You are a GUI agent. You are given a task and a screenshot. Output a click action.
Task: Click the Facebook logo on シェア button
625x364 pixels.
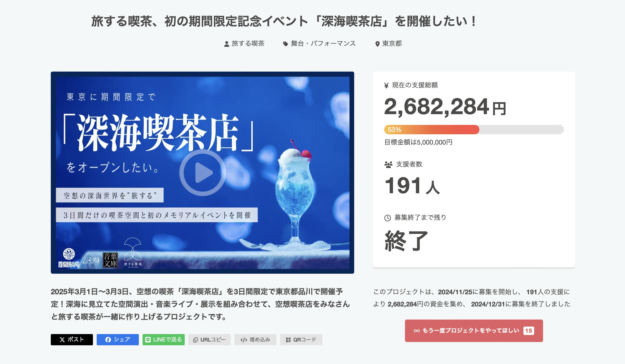(x=108, y=340)
